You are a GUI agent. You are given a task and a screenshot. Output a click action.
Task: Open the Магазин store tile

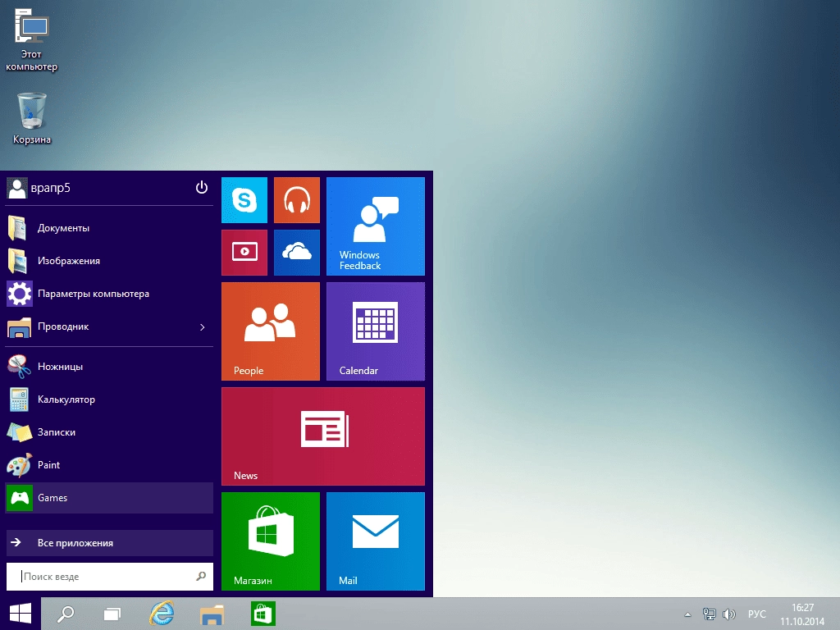pos(271,541)
